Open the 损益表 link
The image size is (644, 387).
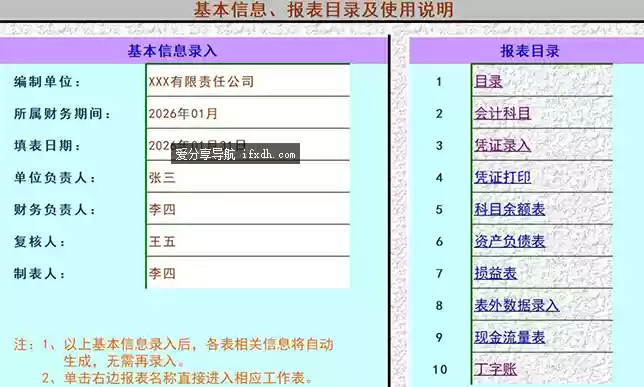pyautogui.click(x=495, y=273)
